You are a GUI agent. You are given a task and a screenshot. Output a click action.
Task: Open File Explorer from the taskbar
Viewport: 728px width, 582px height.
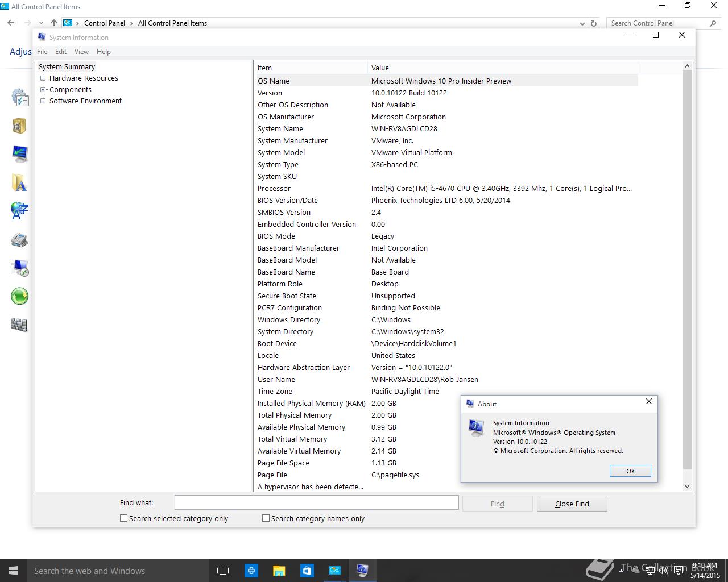[279, 571]
